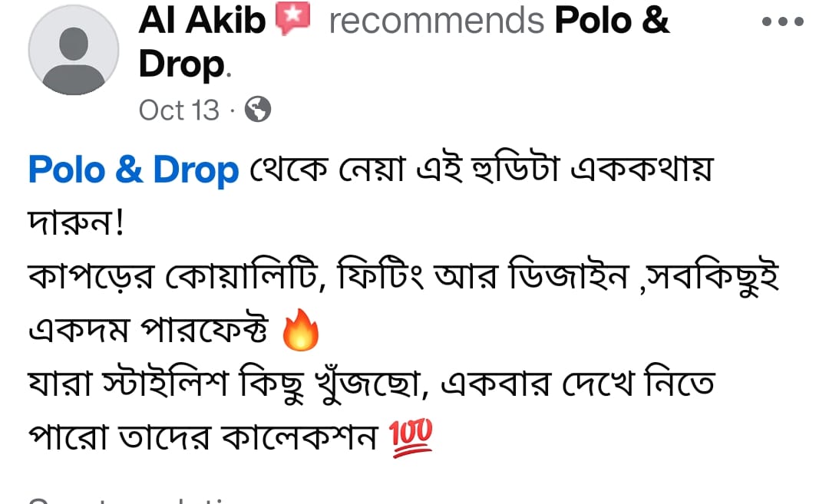
Task: Click the red star recommendation badge
Action: (292, 18)
